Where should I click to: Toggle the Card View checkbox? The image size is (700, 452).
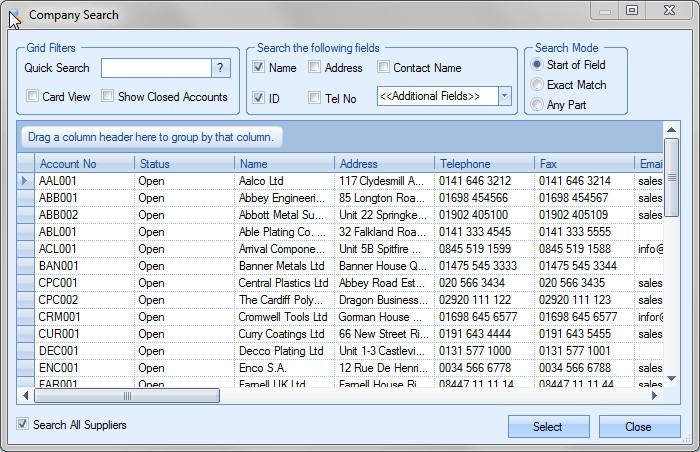(x=33, y=97)
